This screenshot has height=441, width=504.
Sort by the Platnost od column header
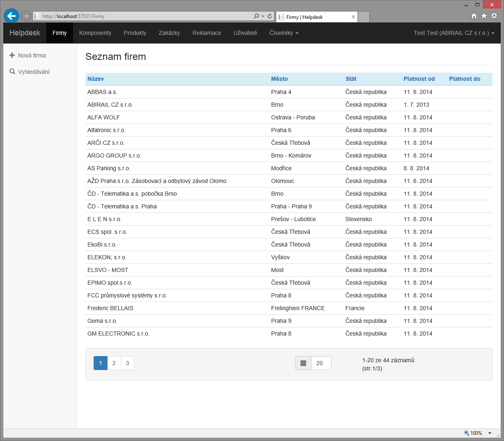(x=419, y=79)
